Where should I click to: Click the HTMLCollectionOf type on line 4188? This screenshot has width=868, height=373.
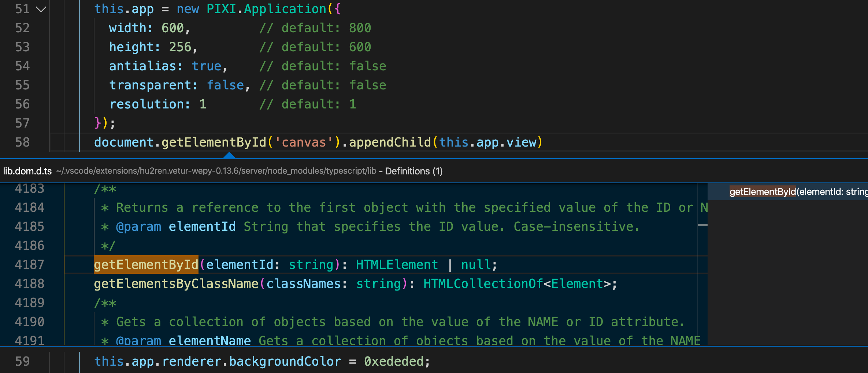[483, 284]
